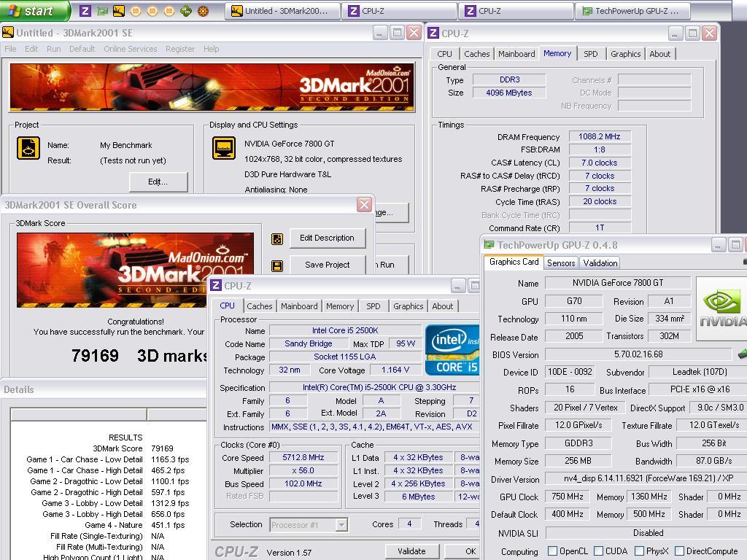Viewport: 747px width, 560px height.
Task: Open the File menu in 3DMark2001
Action: click(x=10, y=49)
